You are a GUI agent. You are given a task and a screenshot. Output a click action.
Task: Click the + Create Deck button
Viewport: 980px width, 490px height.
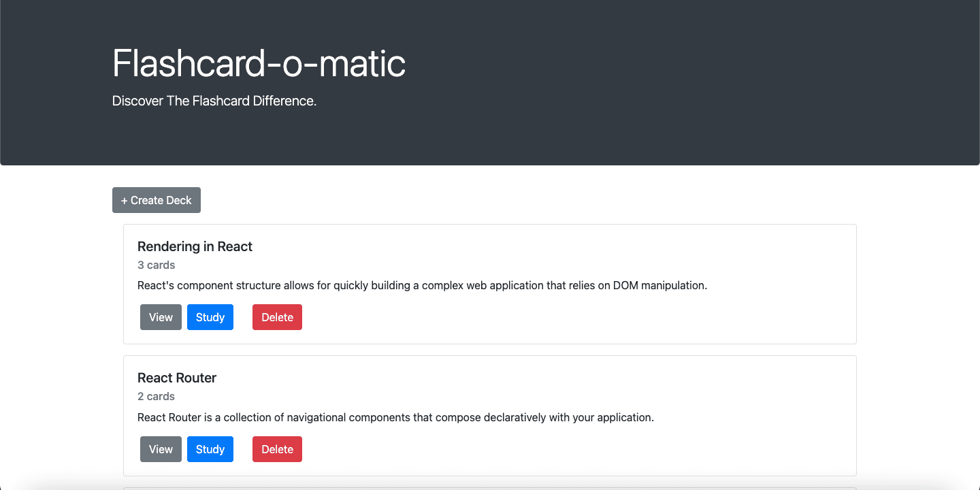pos(157,200)
